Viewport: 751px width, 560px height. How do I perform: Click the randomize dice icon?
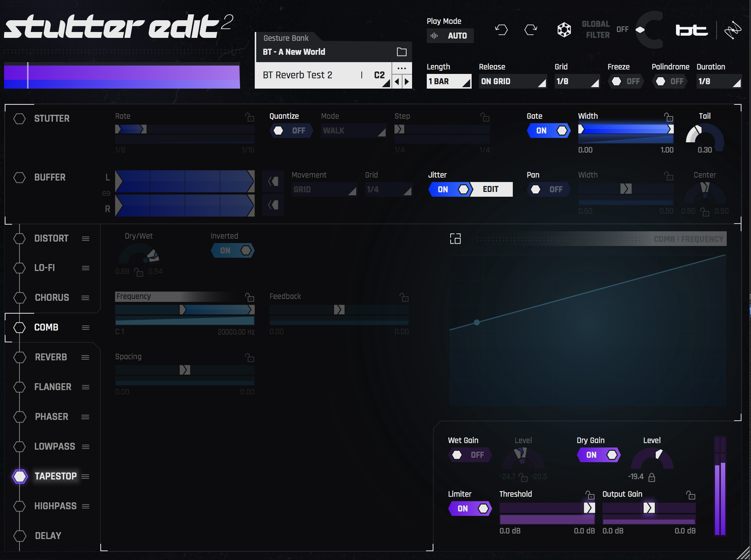tap(564, 29)
